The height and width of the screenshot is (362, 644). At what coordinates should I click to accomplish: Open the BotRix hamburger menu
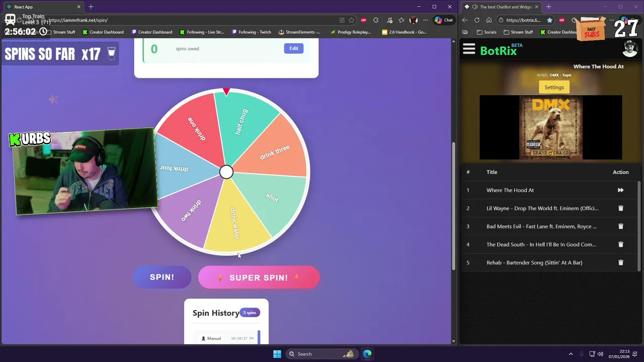[x=469, y=49]
